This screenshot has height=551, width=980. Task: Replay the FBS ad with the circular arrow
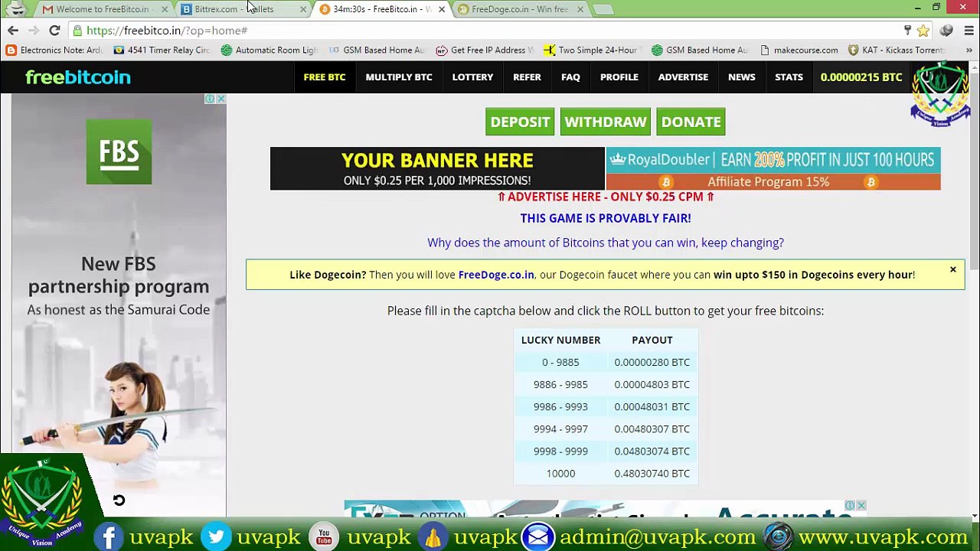click(x=119, y=500)
